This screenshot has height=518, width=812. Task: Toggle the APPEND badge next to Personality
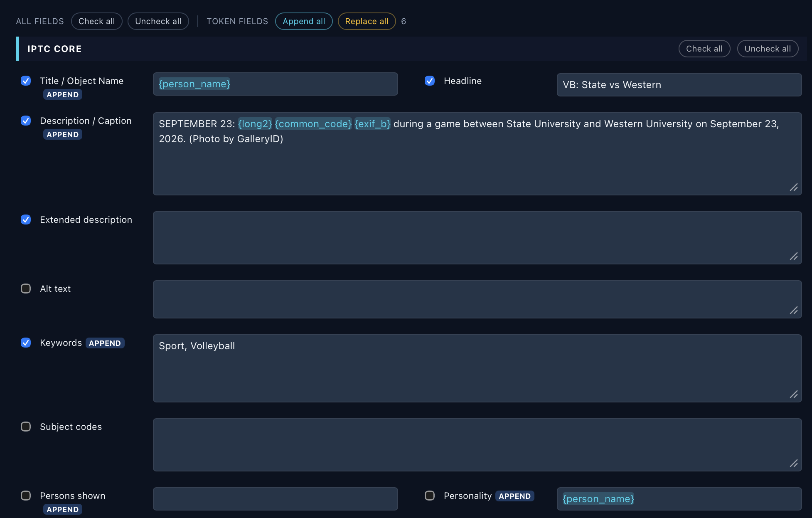point(514,496)
